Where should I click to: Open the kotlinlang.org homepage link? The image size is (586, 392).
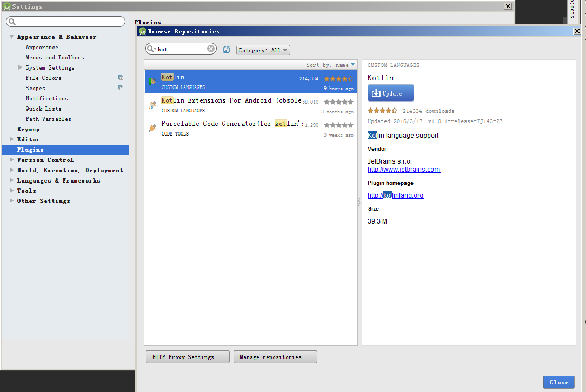click(x=395, y=195)
